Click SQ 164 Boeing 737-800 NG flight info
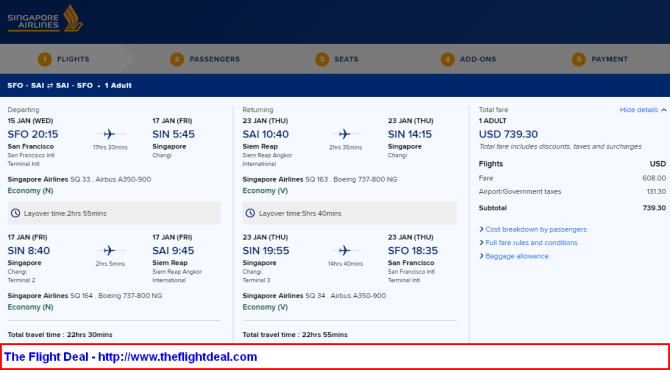670x370 pixels. click(x=85, y=296)
